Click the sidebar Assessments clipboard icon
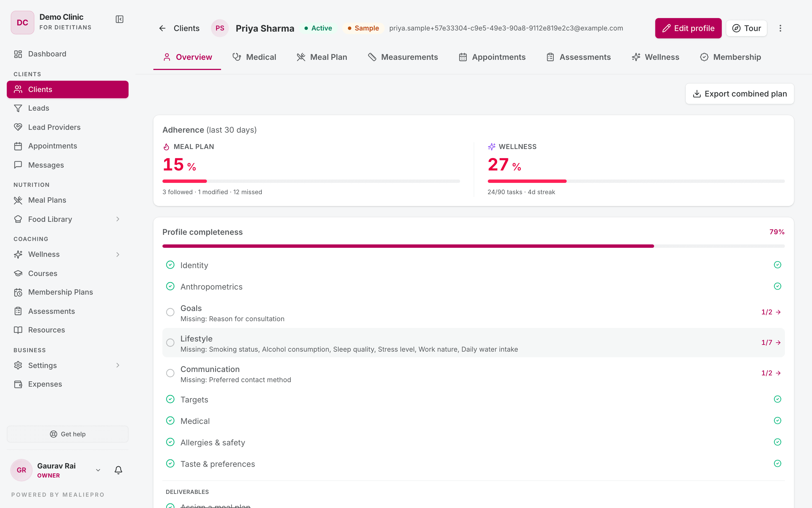812x508 pixels. (x=18, y=311)
